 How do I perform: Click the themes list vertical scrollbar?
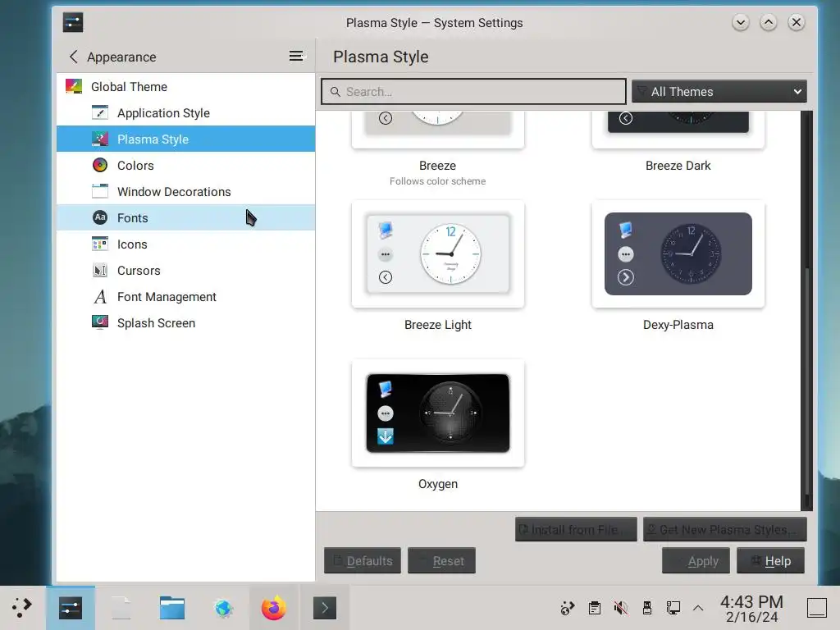(806, 311)
